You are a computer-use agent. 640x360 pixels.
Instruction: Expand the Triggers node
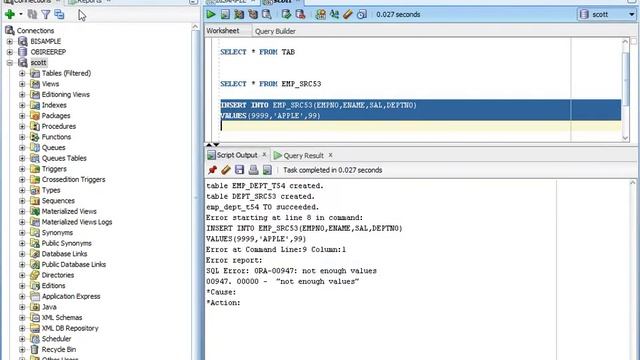[x=22, y=169]
